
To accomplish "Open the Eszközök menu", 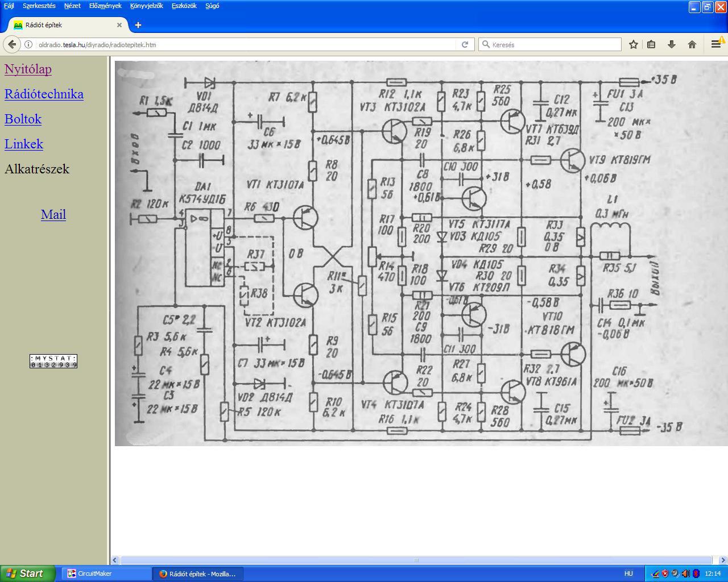I will click(x=184, y=6).
